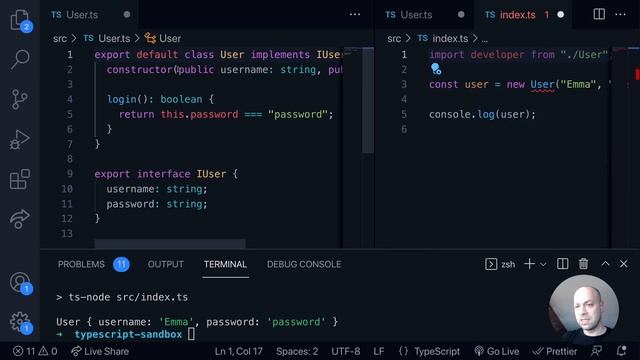Split the right editor group
640x360 pixels.
599,14
